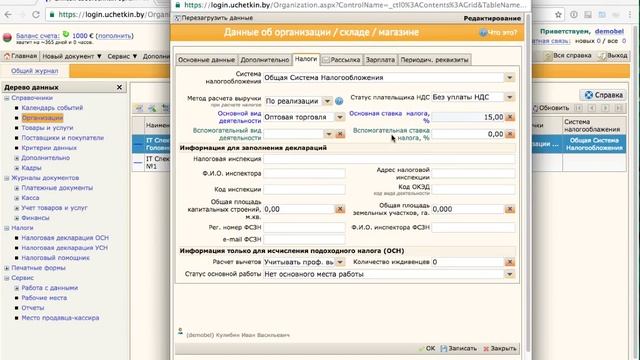Switch to the Основные данные tab
The image size is (640, 360).
coord(207,60)
